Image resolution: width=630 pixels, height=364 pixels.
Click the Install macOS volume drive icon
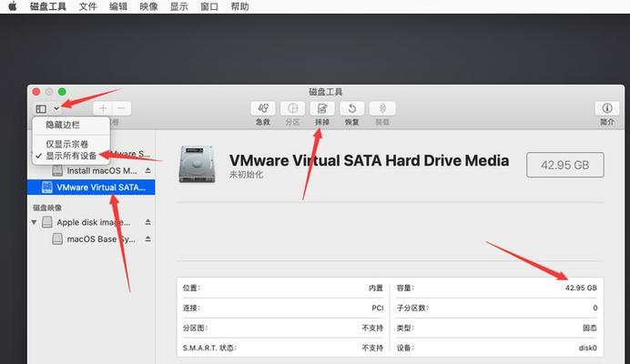[x=57, y=170]
